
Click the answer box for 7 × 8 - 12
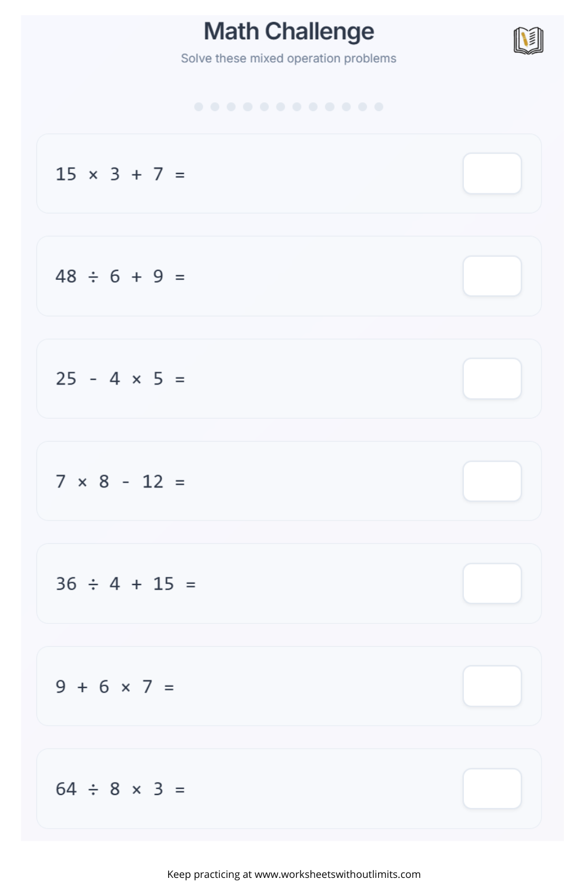tap(492, 481)
